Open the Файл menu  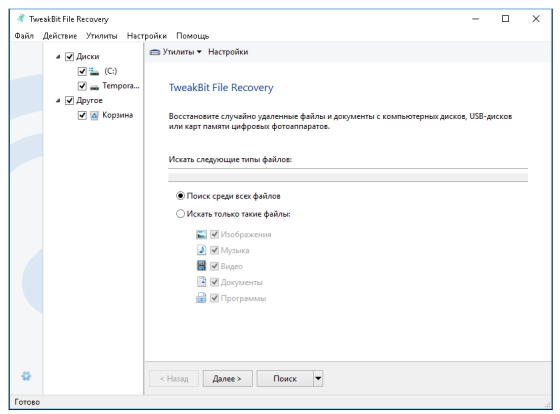coord(24,36)
